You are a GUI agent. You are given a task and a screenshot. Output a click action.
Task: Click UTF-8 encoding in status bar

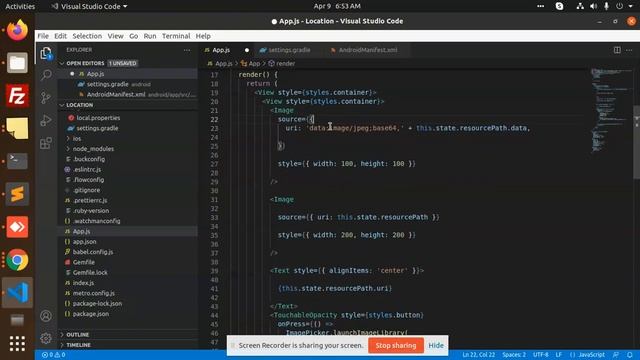[x=540, y=355]
